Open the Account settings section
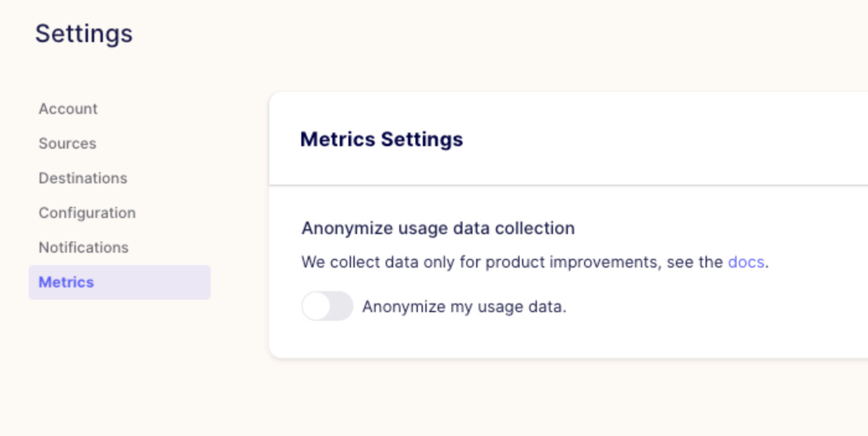This screenshot has width=868, height=436. (x=68, y=109)
